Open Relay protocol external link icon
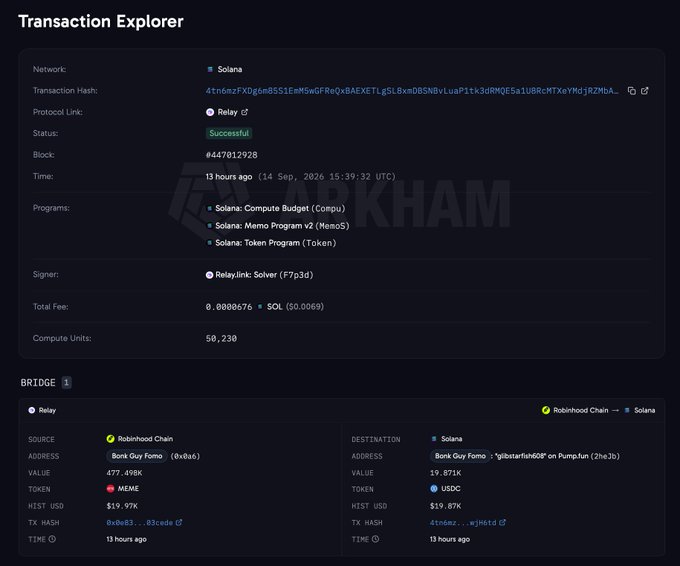 coord(245,112)
